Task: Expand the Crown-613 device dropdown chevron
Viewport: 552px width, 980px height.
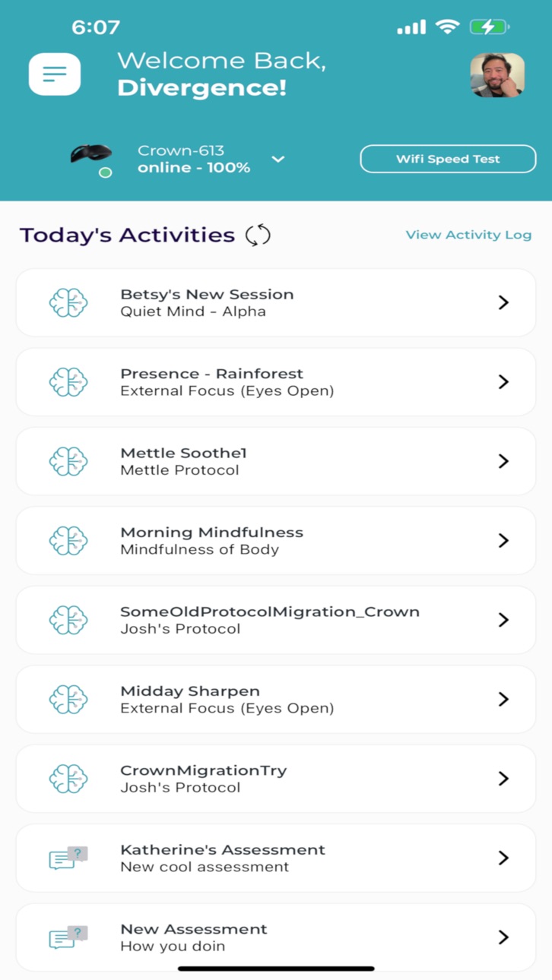Action: coord(278,160)
